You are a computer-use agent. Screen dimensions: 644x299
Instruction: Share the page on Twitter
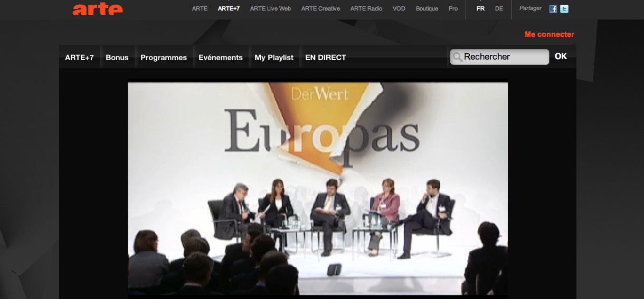564,9
